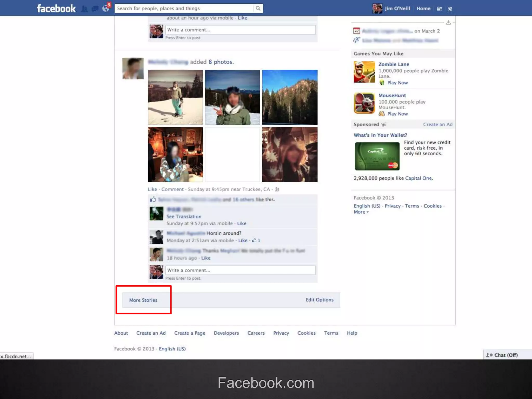Screen dimensions: 532x399
Task: Click English (US) in the sidebar footer
Action: [x=367, y=206]
